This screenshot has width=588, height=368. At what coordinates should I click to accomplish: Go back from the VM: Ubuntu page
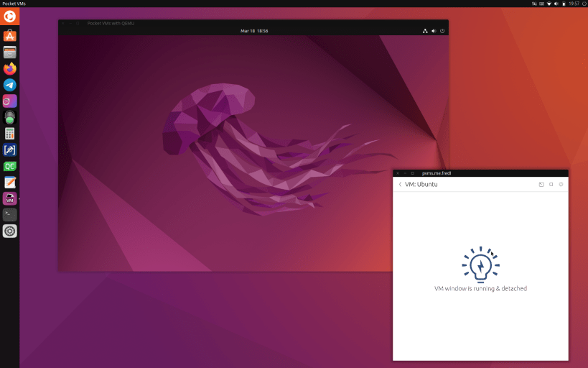pyautogui.click(x=400, y=185)
